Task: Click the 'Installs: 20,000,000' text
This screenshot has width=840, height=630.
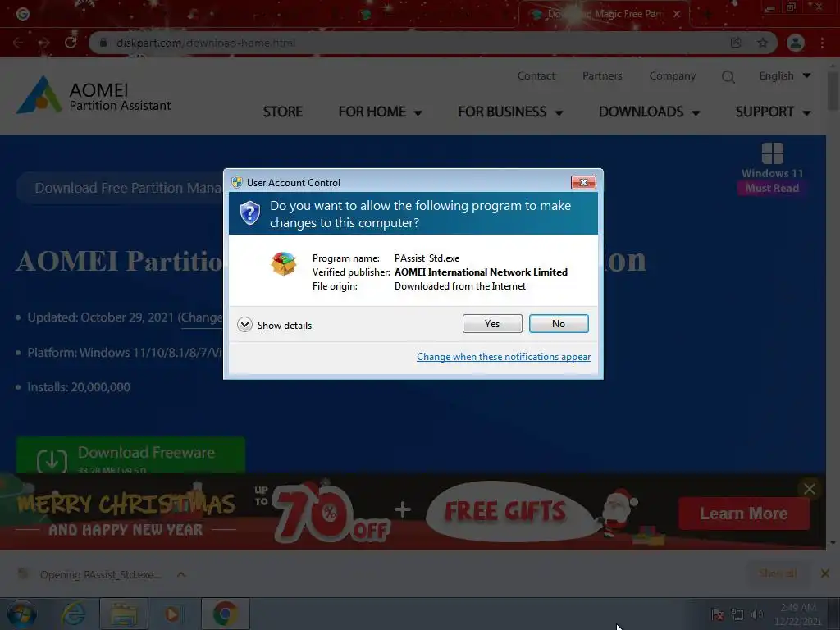Action: tap(78, 387)
